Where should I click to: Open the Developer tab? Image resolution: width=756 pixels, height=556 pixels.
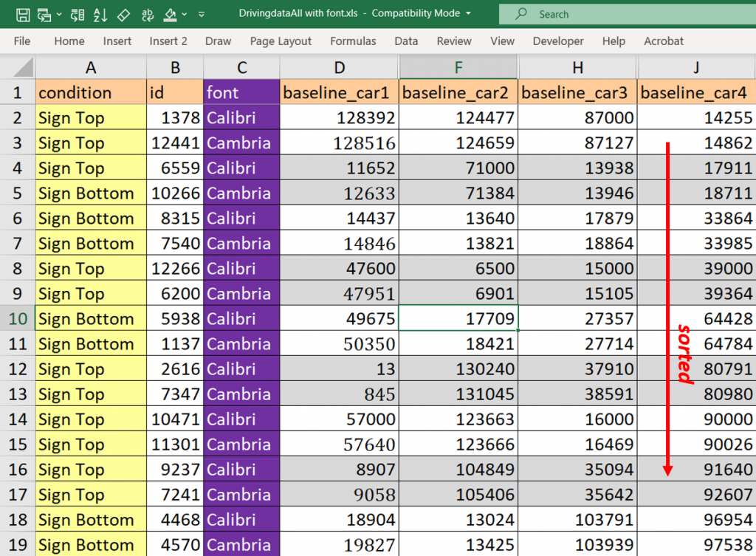pos(558,41)
